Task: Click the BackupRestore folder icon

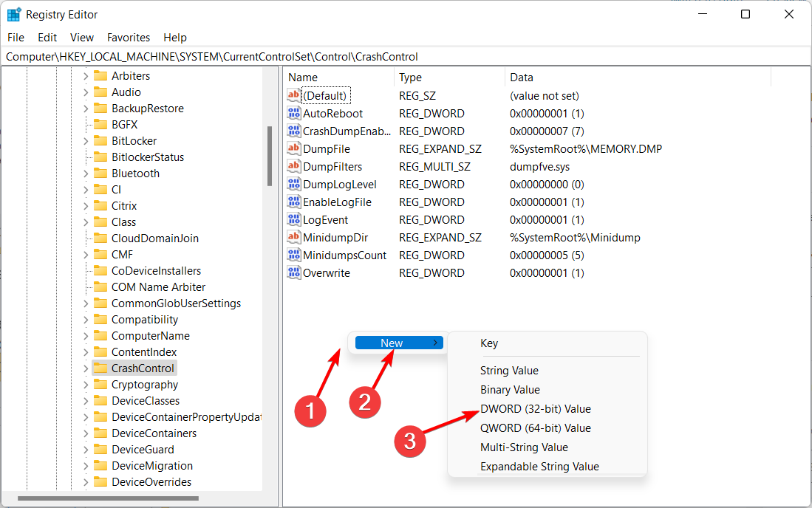Action: click(x=100, y=109)
